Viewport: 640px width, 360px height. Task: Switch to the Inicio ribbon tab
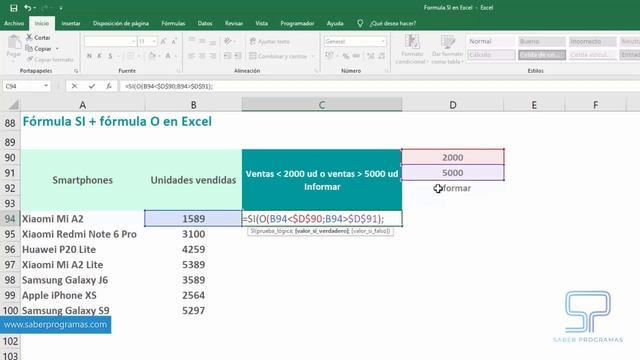click(42, 23)
